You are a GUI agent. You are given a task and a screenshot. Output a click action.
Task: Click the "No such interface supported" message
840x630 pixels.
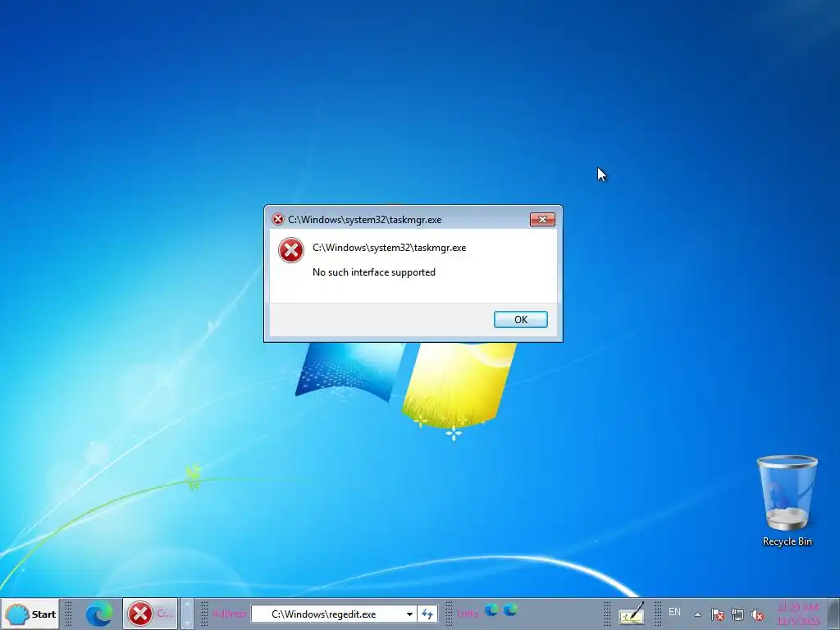[x=374, y=272]
